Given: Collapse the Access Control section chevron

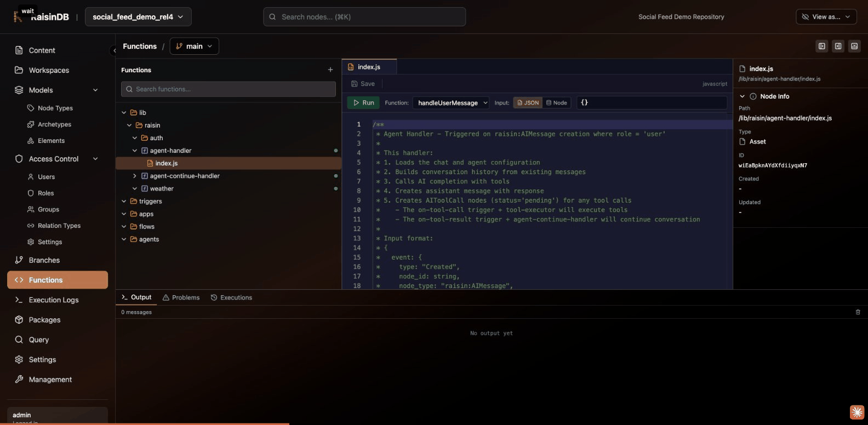Looking at the screenshot, I should (x=95, y=159).
